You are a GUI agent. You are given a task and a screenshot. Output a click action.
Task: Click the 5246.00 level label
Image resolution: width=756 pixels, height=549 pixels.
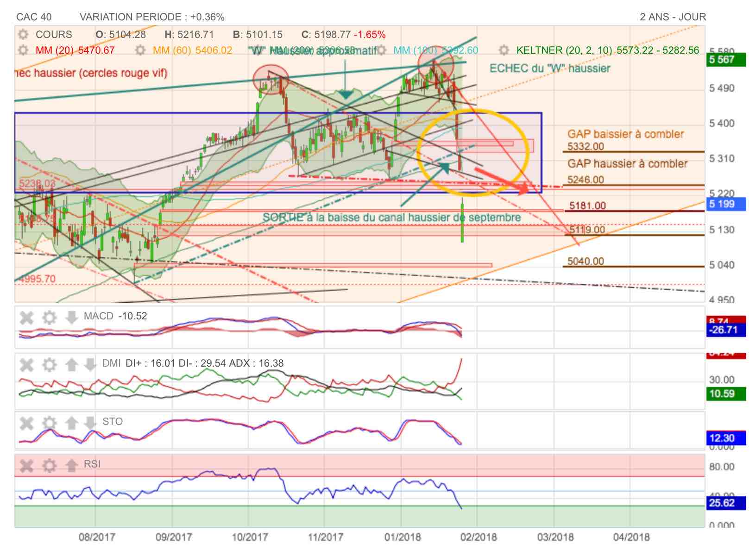tap(586, 180)
